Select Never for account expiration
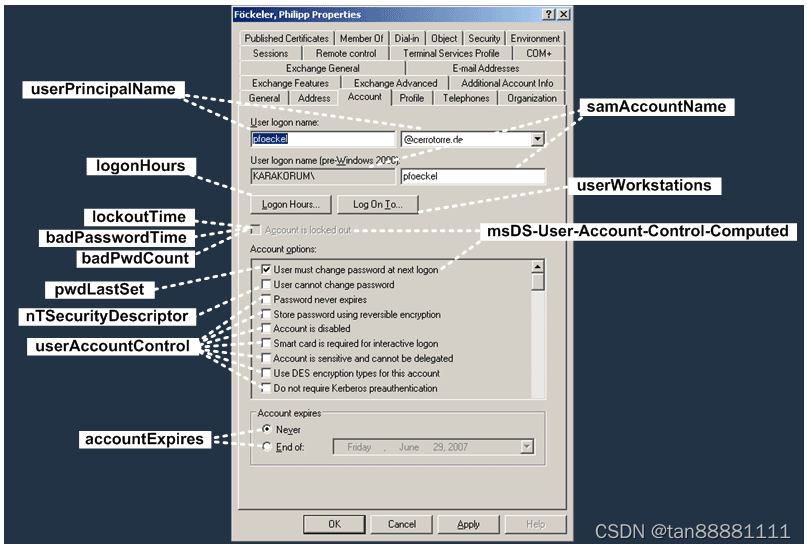This screenshot has height=549, width=807. click(x=267, y=429)
